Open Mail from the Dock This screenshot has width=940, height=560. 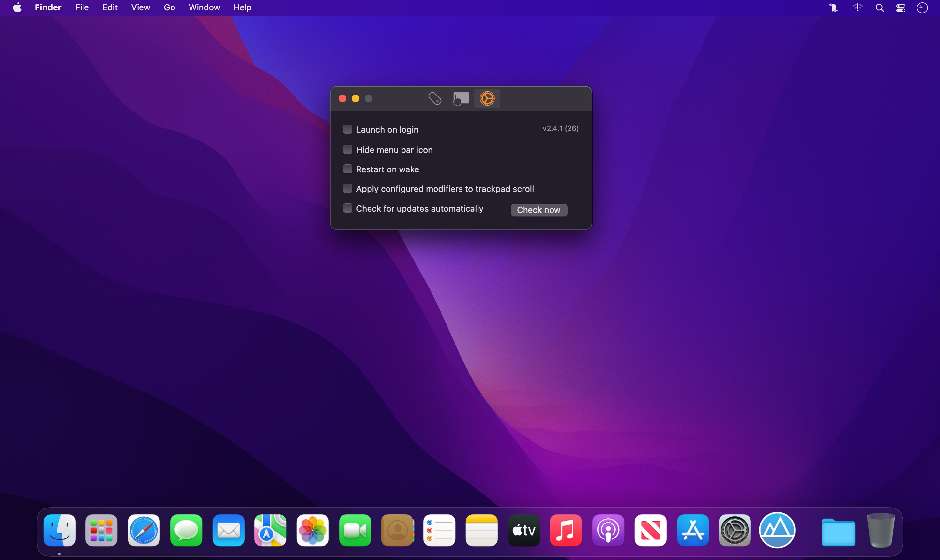[228, 530]
